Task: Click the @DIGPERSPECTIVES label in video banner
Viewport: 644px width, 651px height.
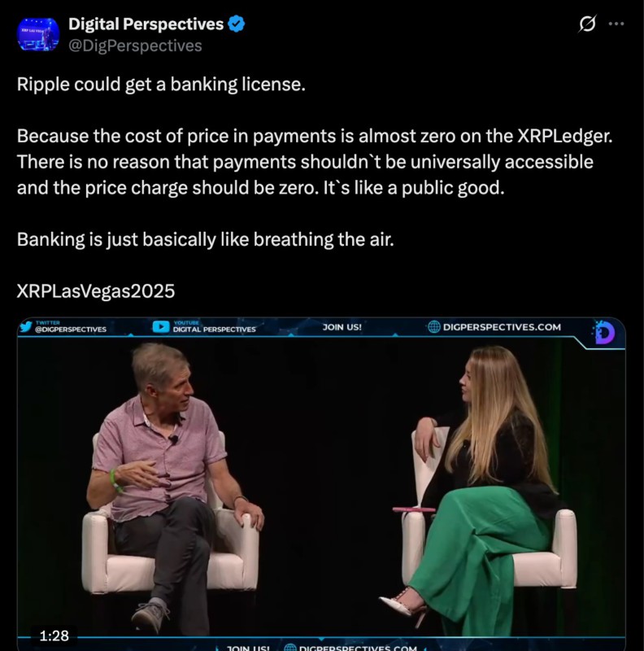Action: coord(71,330)
